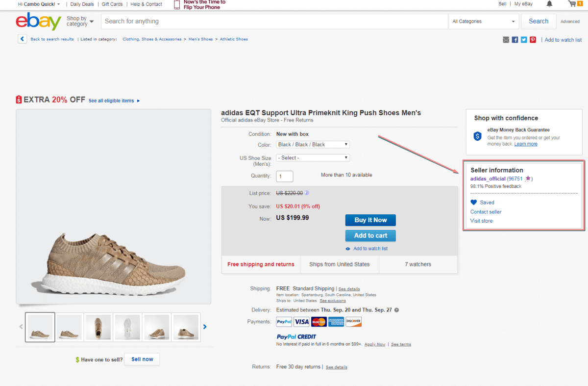Screen dimensions: 588x386
Task: Select the first shoe thumbnail
Action: pyautogui.click(x=40, y=327)
